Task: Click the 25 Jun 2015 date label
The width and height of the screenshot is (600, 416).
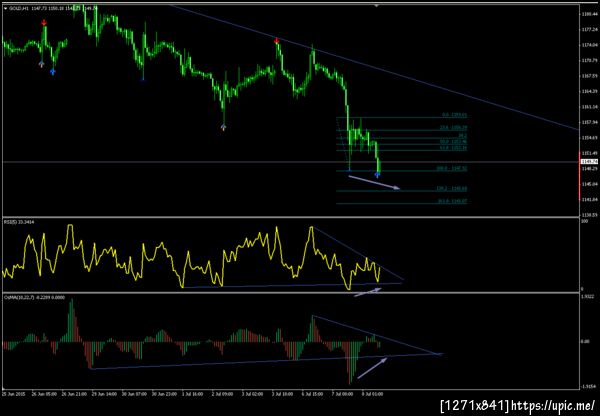Action: 14,393
